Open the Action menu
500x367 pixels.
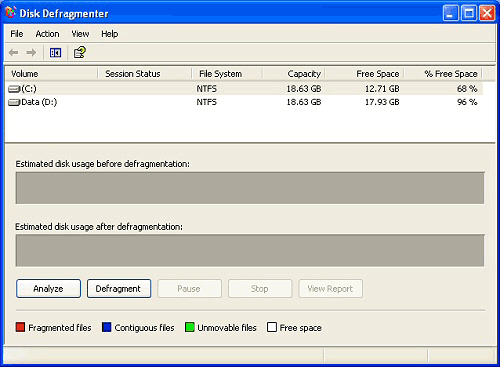47,34
